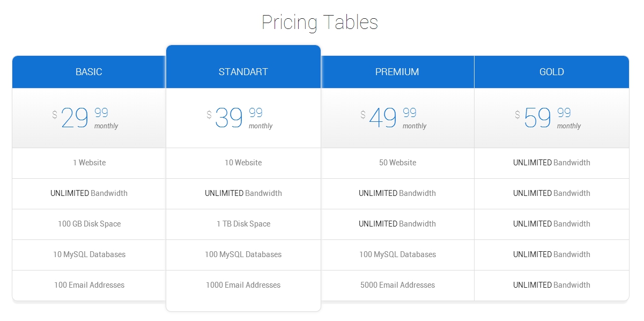Click '100 MySQL Databases' under Premium
This screenshot has height=321, width=644.
pos(397,255)
